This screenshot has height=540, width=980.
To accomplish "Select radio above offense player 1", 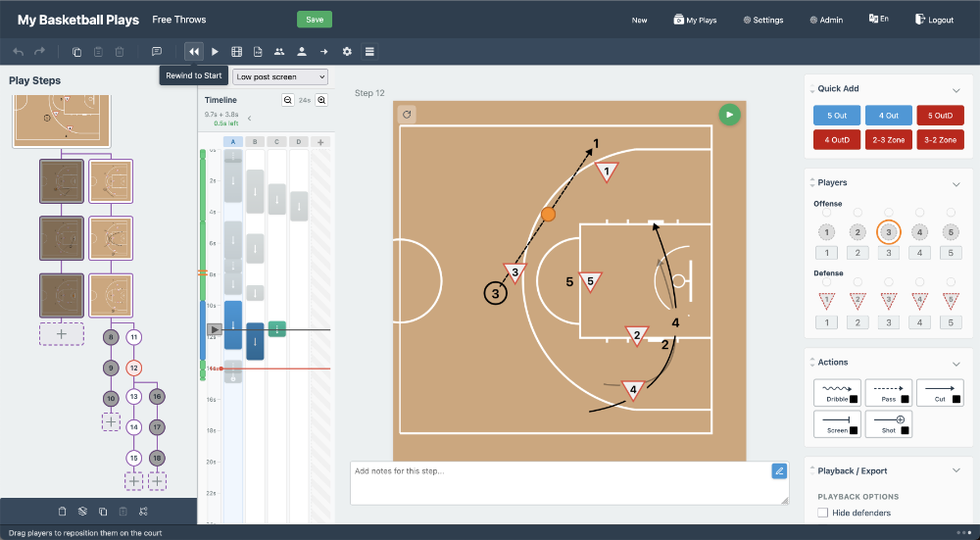I will [827, 213].
